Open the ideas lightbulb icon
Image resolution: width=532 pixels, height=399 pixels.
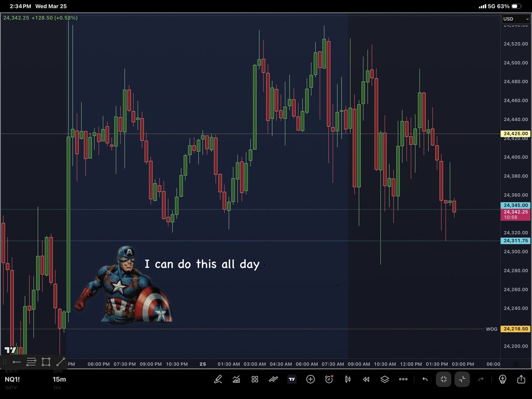[x=502, y=379]
